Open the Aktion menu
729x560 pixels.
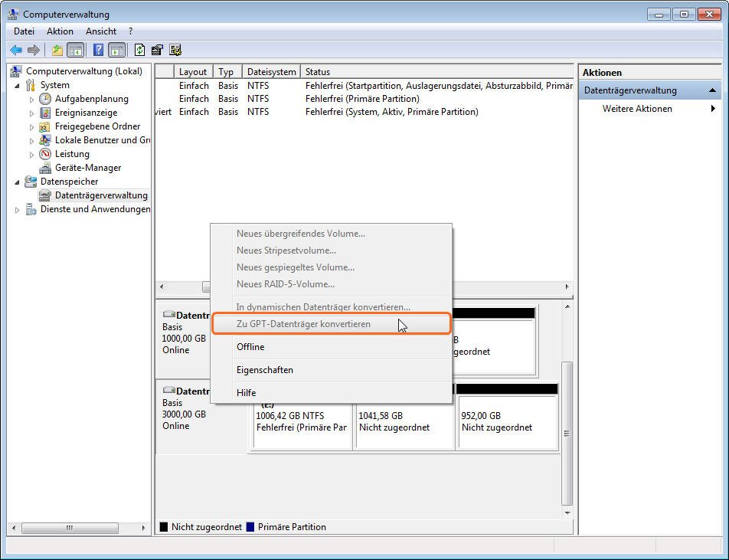(x=60, y=31)
